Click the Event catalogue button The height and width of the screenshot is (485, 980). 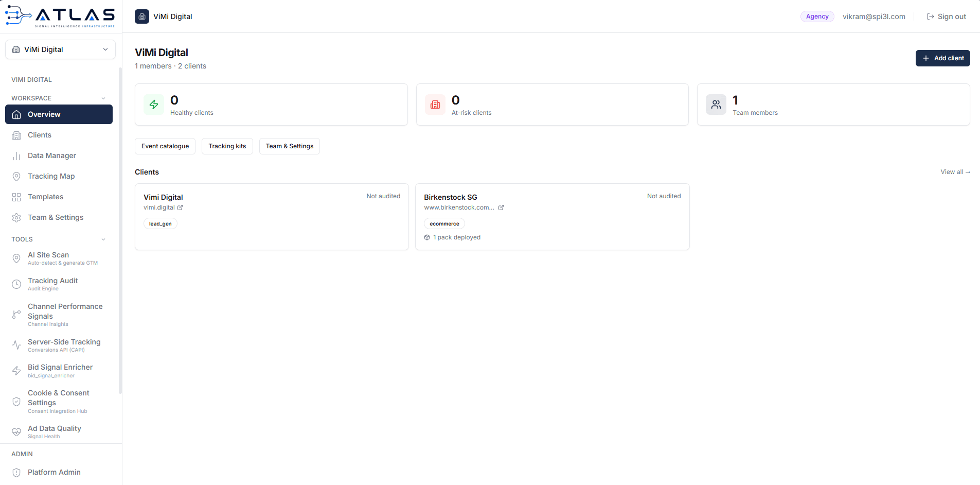[165, 146]
